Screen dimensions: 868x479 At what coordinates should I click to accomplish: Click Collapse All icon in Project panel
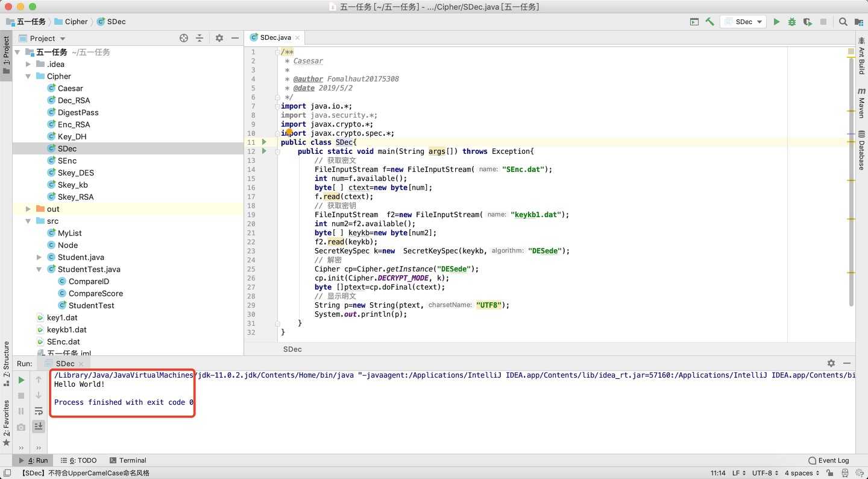pos(200,38)
